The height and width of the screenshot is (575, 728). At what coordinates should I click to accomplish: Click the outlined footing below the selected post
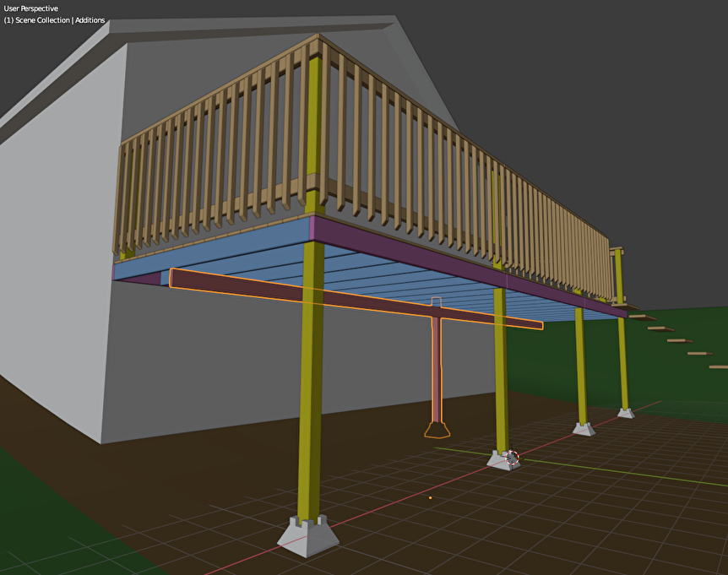[x=437, y=431]
